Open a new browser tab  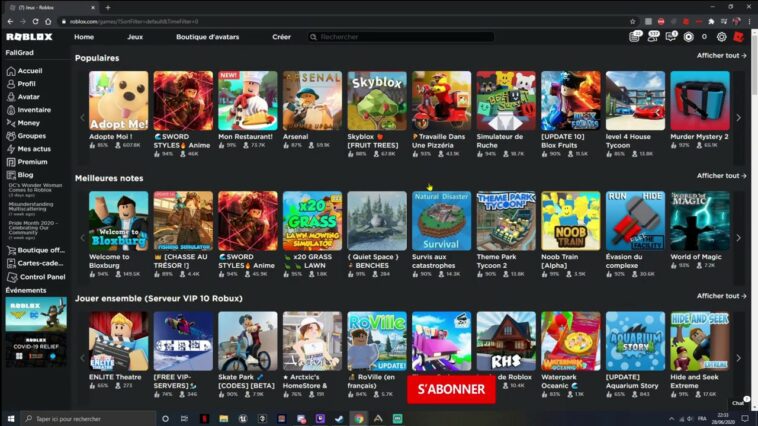pos(108,7)
